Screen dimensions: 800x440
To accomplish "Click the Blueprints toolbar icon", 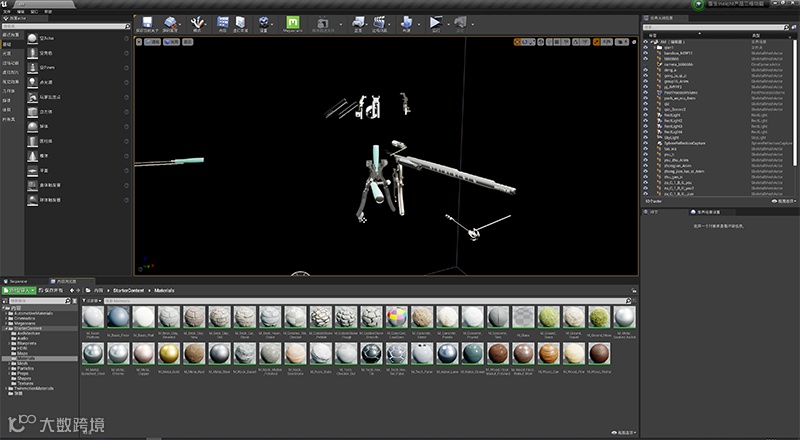I will (358, 22).
